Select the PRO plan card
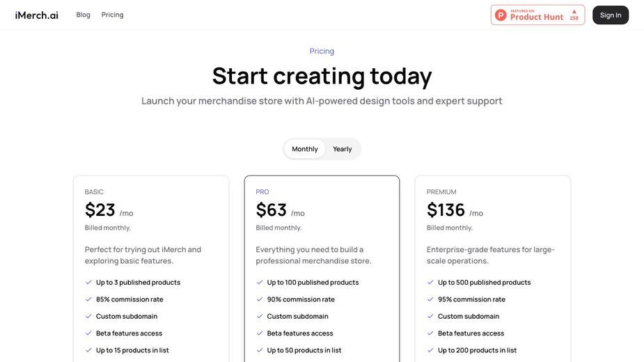644x362 pixels. click(322, 269)
